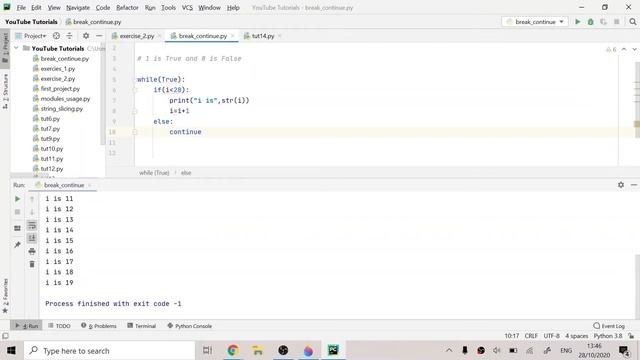Change UTF-8 file encoding
Image resolution: width=640 pixels, height=360 pixels.
[x=551, y=336]
